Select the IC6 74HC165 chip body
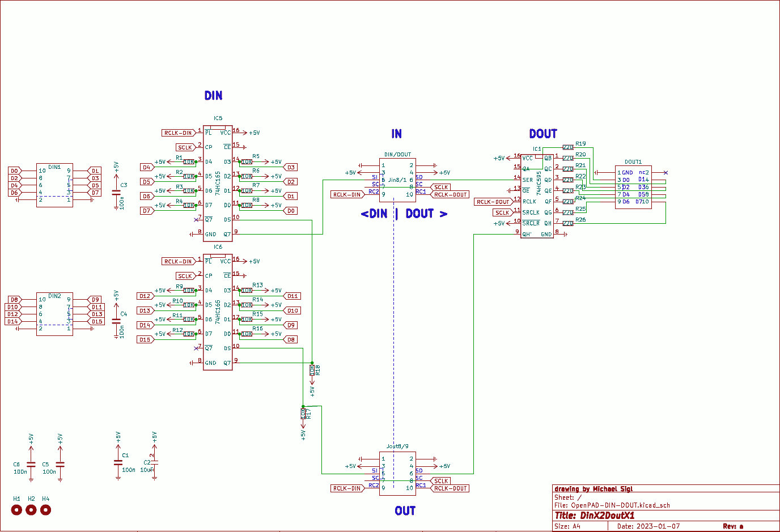 tap(218, 312)
